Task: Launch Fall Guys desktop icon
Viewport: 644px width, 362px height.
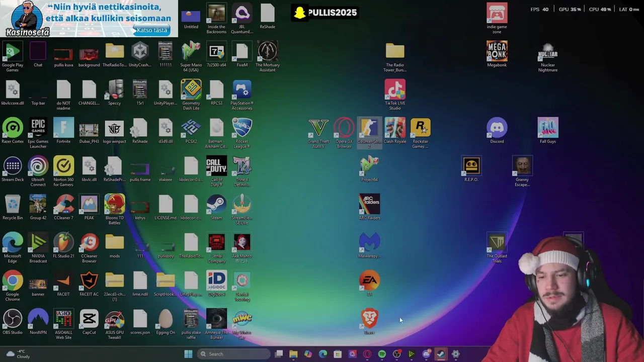Action: (548, 132)
